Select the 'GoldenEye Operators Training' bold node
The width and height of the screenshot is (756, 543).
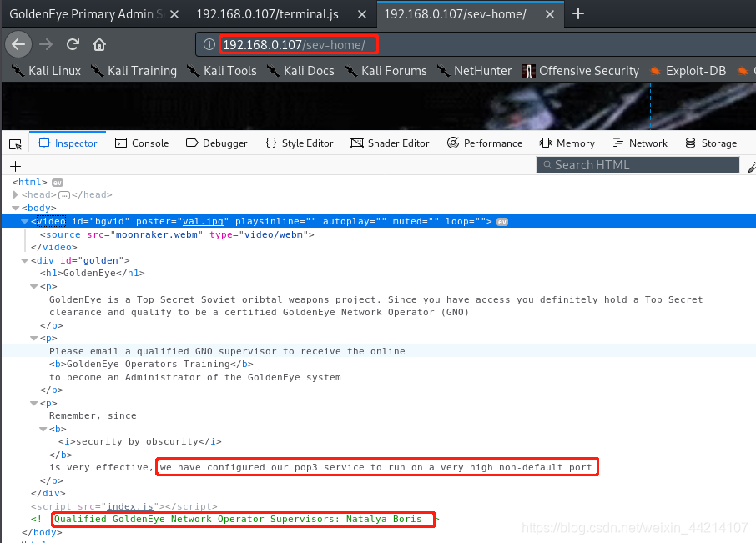[x=151, y=365]
